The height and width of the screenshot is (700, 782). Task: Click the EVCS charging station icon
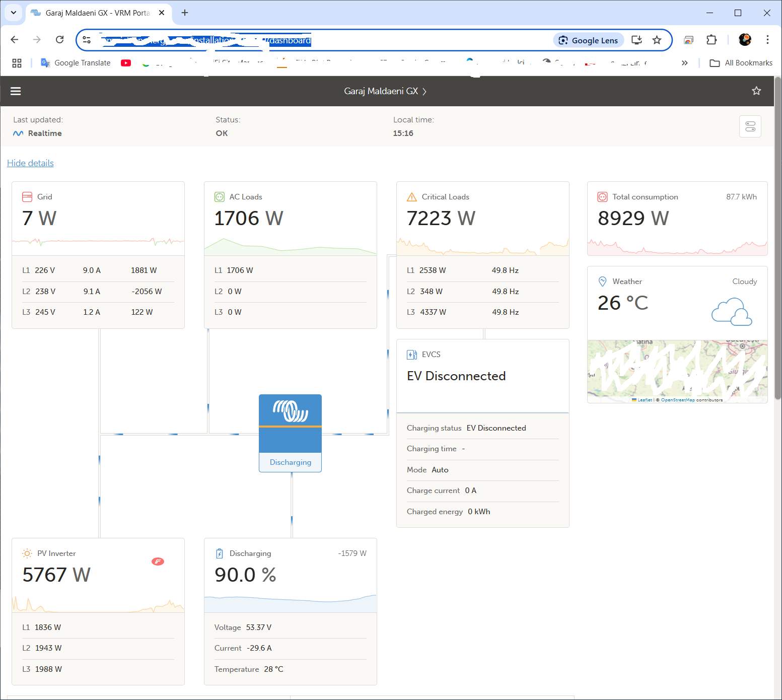(x=412, y=355)
